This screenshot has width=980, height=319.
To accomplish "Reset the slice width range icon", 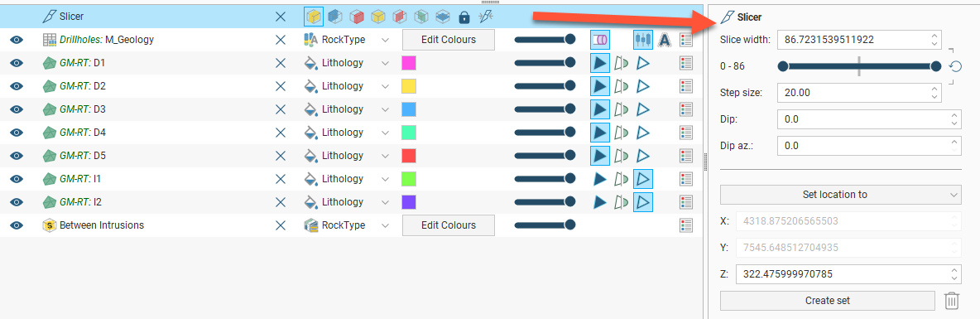I will 954,66.
